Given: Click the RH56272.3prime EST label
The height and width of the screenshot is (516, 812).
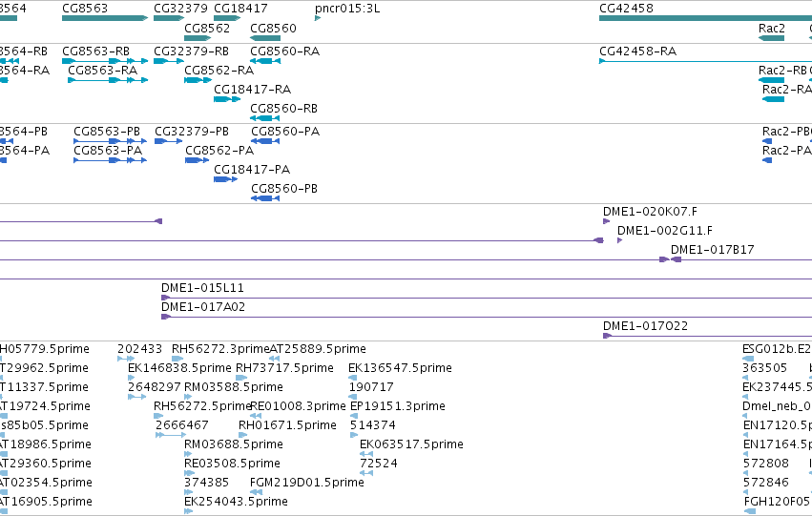Looking at the screenshot, I should (x=220, y=349).
